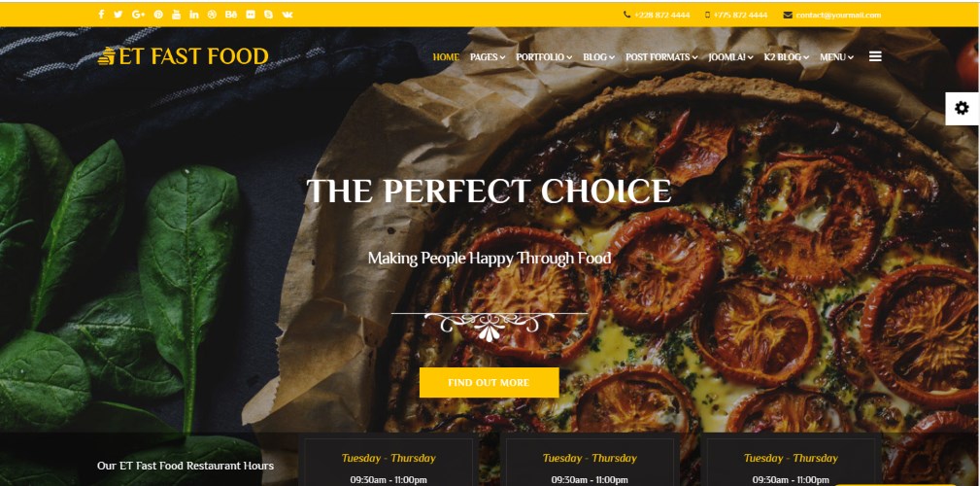Open the Blog dropdown menu
The width and height of the screenshot is (980, 486).
coord(598,57)
